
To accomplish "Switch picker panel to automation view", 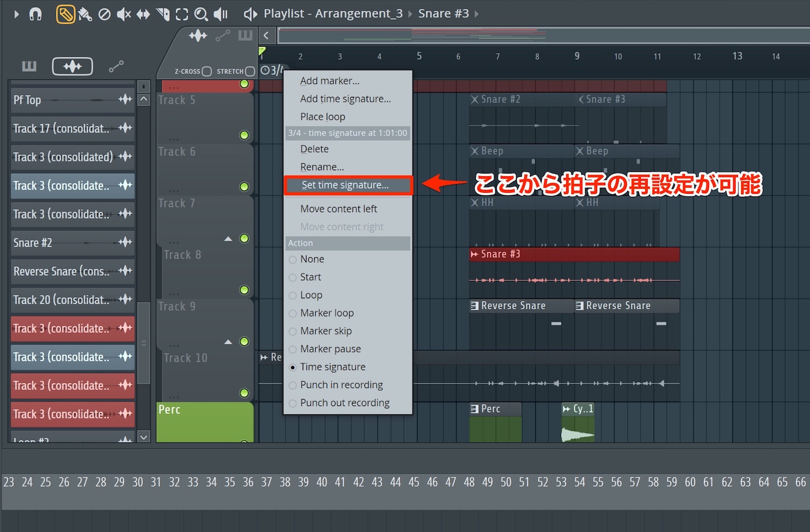I will pyautogui.click(x=116, y=67).
